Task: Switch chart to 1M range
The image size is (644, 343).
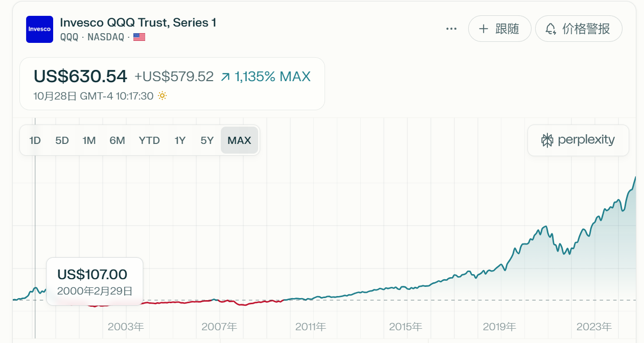Action: click(89, 140)
